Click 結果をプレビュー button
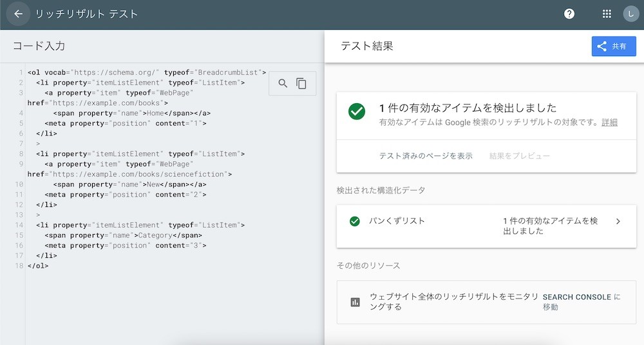 click(x=519, y=156)
